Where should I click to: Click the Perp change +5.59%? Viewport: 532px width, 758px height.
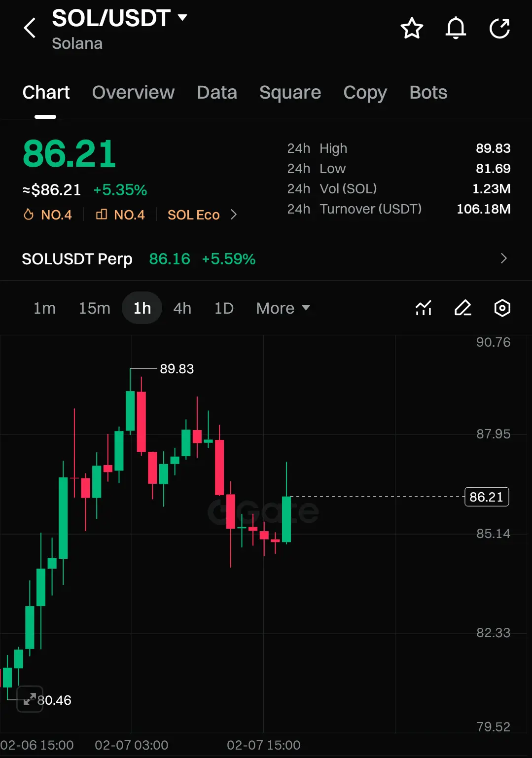click(228, 259)
